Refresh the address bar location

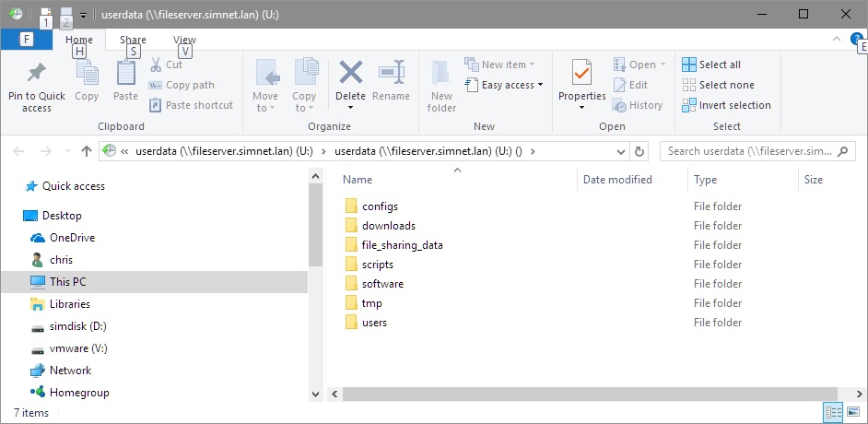point(640,151)
